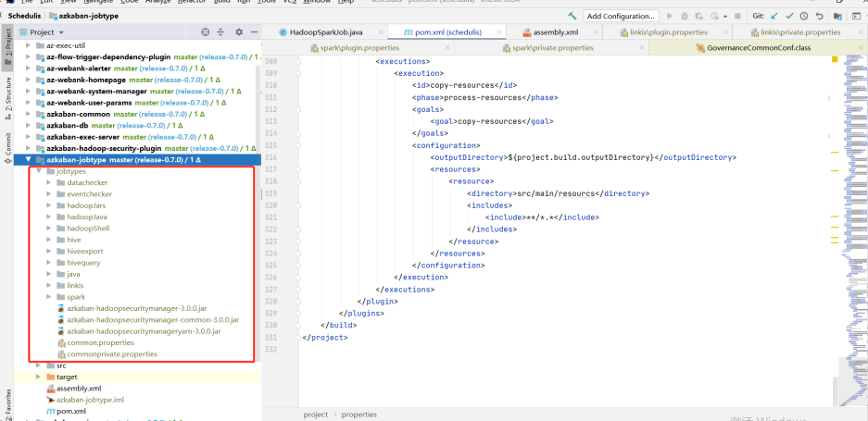Open the Project view dropdown
The width and height of the screenshot is (868, 421).
click(x=61, y=31)
